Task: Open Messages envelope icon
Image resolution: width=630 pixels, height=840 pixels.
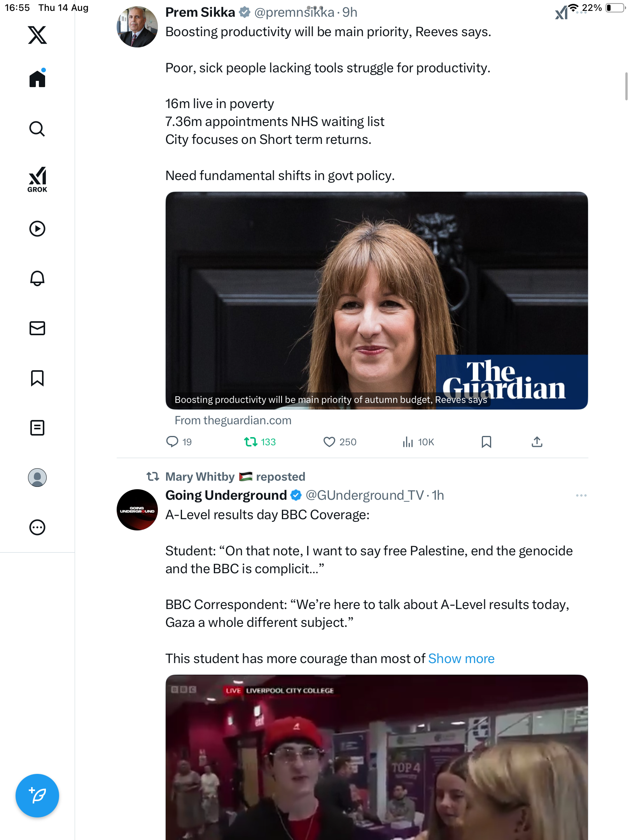Action: pyautogui.click(x=37, y=328)
